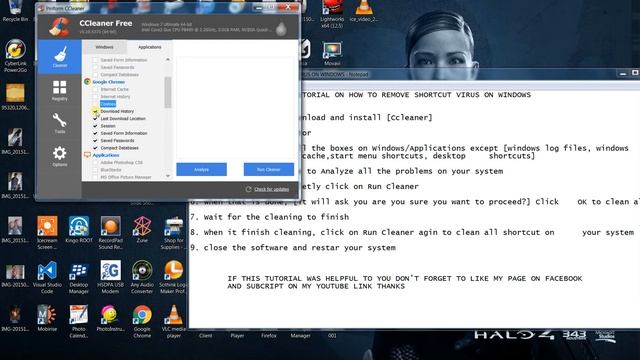
Task: Click the CCleaner list scrollbar thumb
Action: (x=168, y=92)
